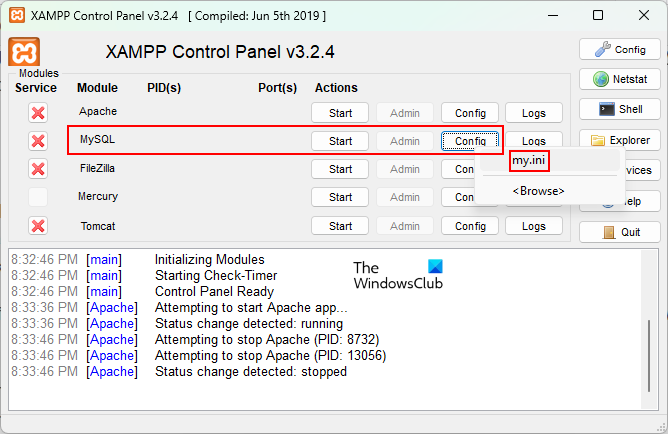This screenshot has width=668, height=434.
Task: Click the Tomcat module name
Action: pos(98,226)
